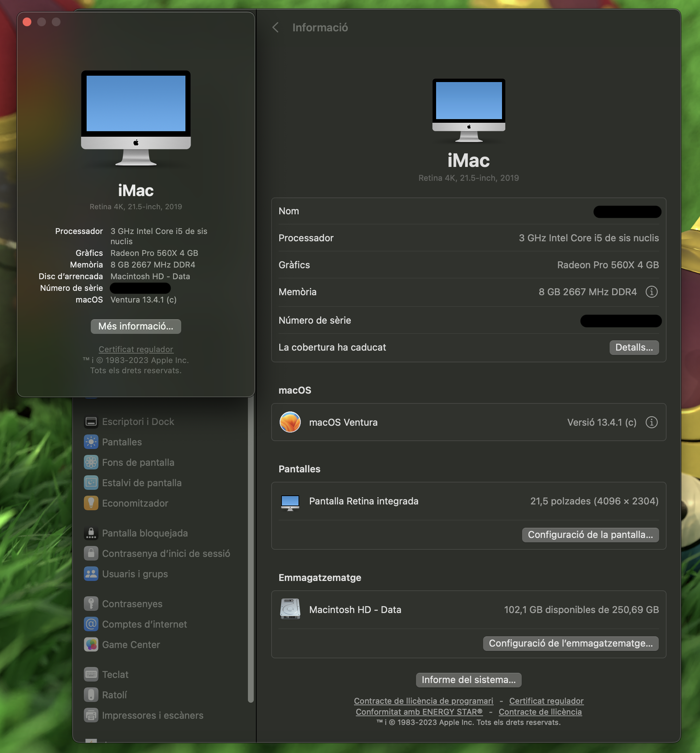Click the Comptes d'internet @ icon
Image resolution: width=700 pixels, height=753 pixels.
(x=91, y=624)
